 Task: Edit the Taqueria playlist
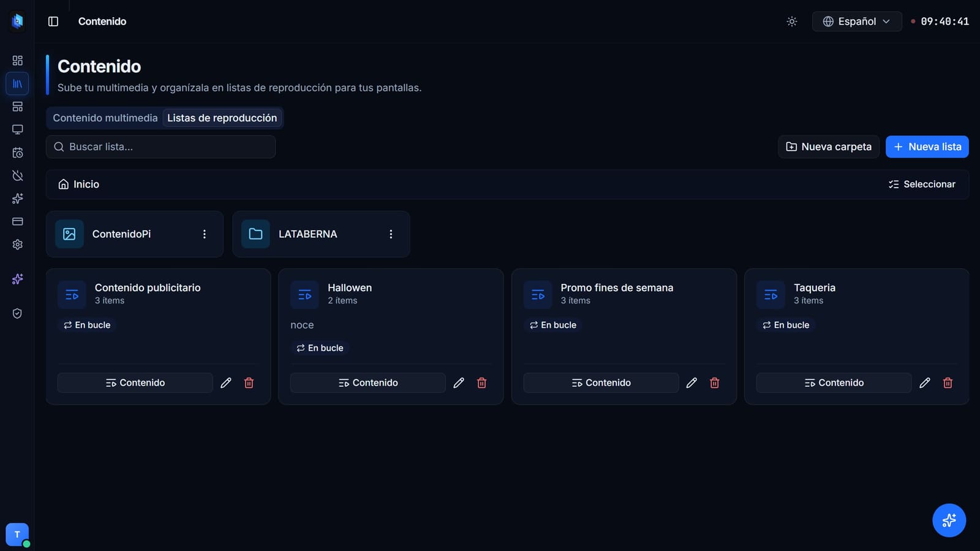[x=925, y=383]
